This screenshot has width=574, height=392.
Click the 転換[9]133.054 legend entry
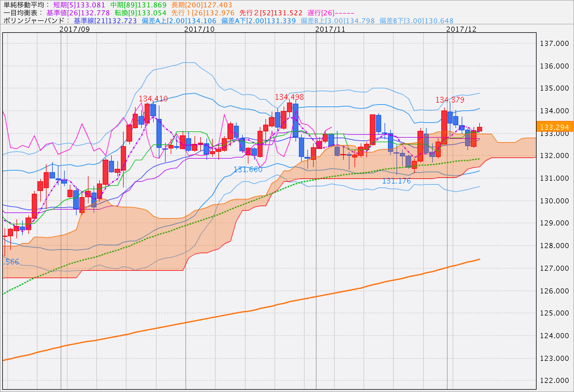coord(140,13)
